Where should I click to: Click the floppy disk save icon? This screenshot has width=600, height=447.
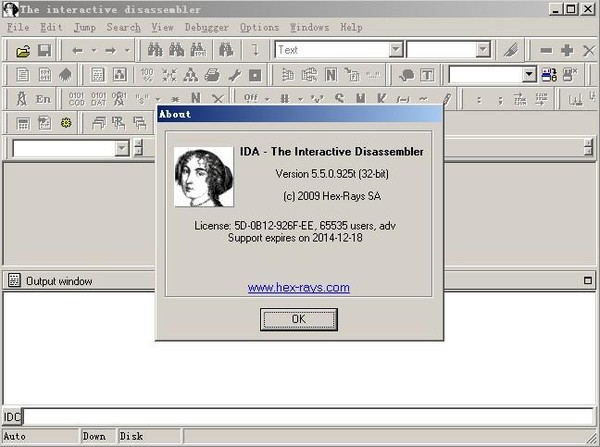44,50
